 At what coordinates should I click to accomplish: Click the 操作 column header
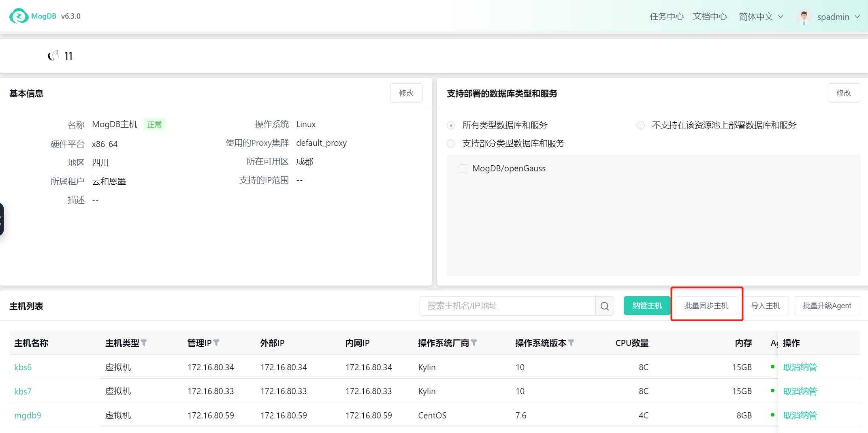791,343
